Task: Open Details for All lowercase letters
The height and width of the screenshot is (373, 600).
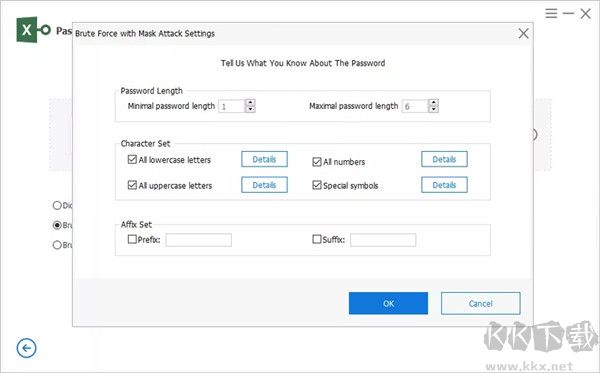Action: tap(264, 159)
